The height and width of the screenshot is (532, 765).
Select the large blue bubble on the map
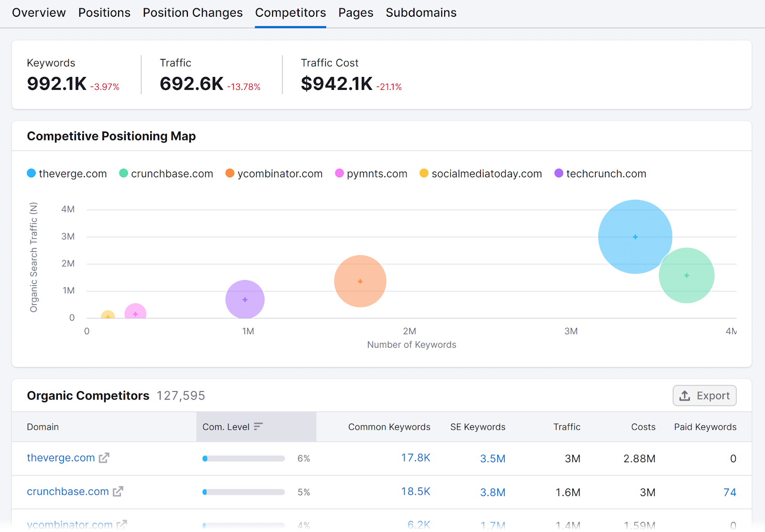click(x=635, y=236)
